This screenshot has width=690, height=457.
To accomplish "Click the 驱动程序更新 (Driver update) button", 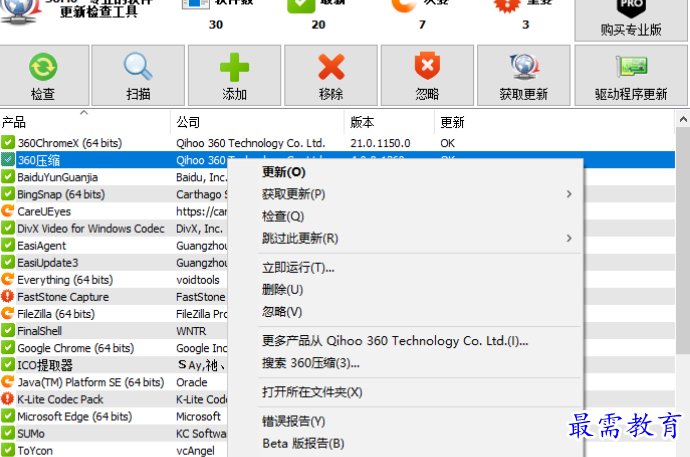I will pos(631,75).
